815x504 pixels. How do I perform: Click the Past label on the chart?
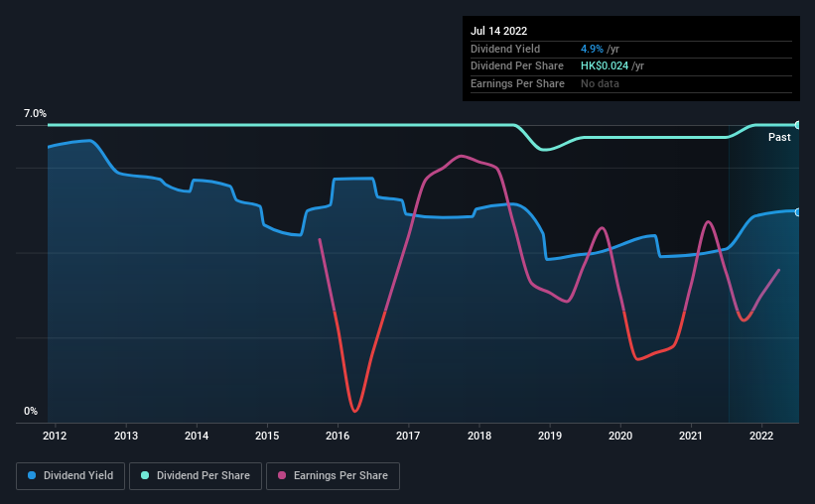(779, 137)
